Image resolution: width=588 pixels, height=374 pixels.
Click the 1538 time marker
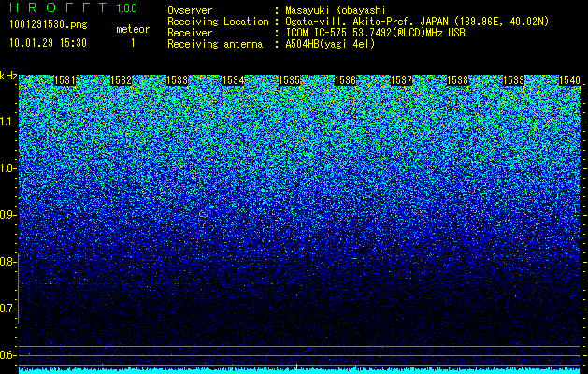click(458, 80)
